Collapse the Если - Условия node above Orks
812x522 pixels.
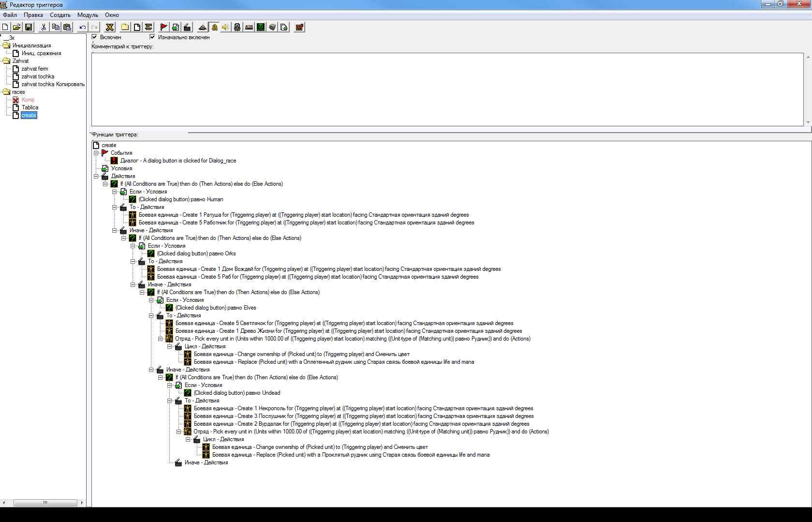(x=133, y=246)
